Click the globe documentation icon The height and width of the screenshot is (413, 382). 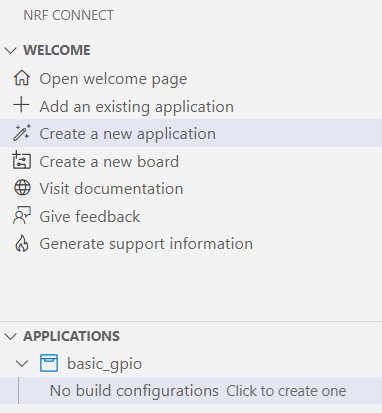(22, 188)
